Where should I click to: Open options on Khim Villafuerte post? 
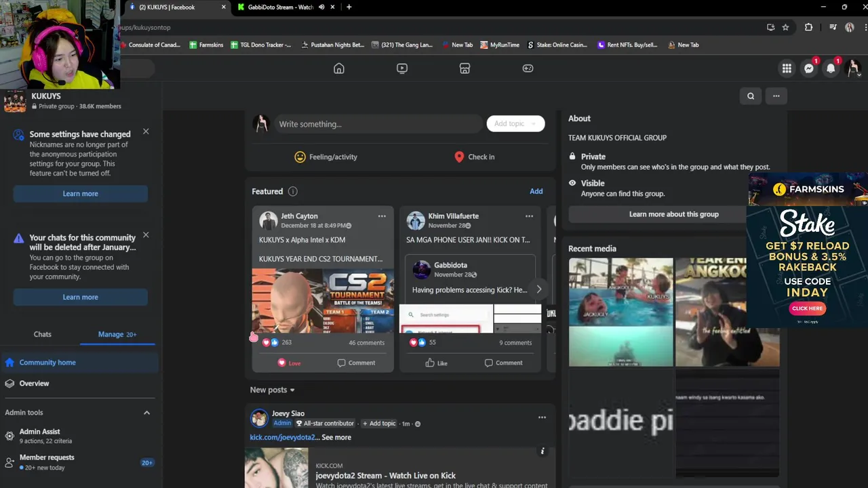[529, 216]
